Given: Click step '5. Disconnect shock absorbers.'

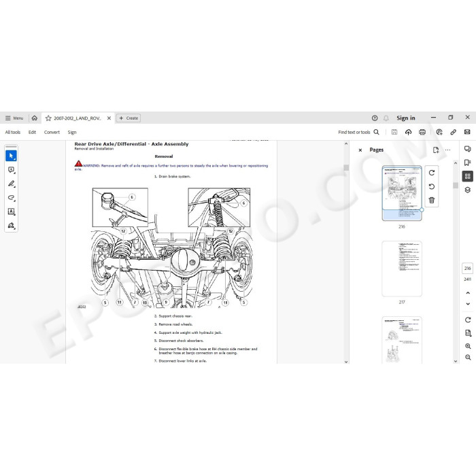Looking at the screenshot, I should coord(179,341).
